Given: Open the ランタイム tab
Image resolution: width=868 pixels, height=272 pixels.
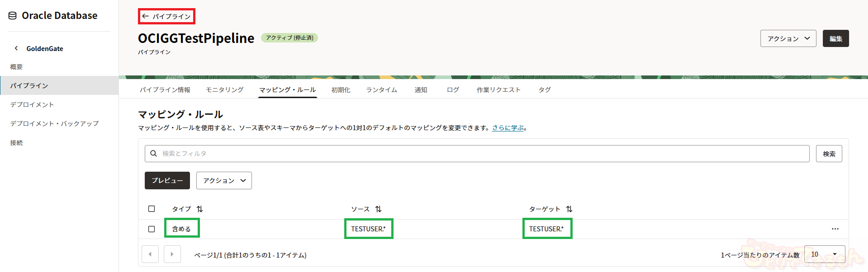Looking at the screenshot, I should click(x=382, y=90).
